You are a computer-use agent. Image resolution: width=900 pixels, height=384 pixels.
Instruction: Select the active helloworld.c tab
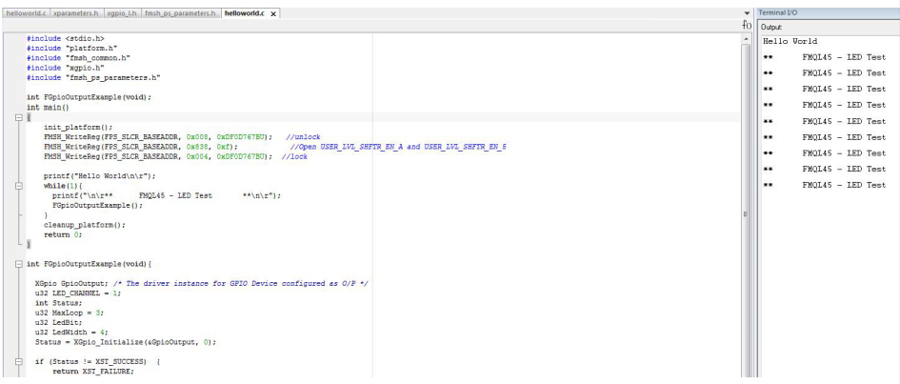[244, 13]
